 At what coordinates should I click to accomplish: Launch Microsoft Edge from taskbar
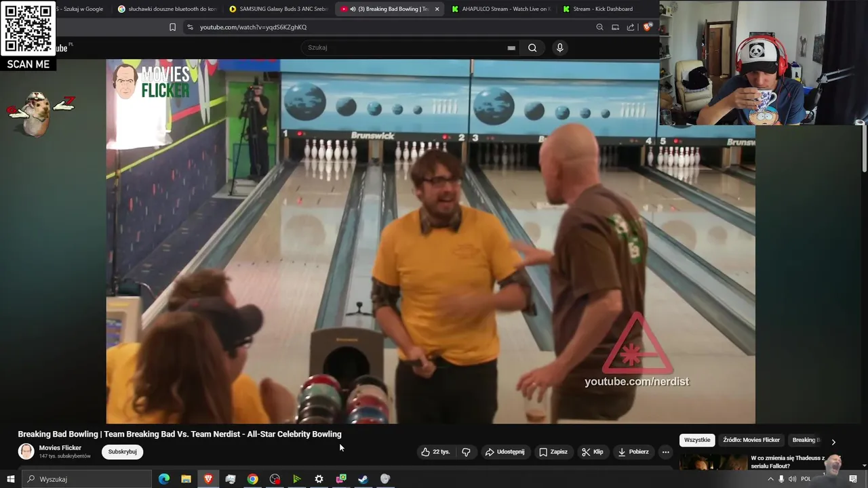point(163,479)
